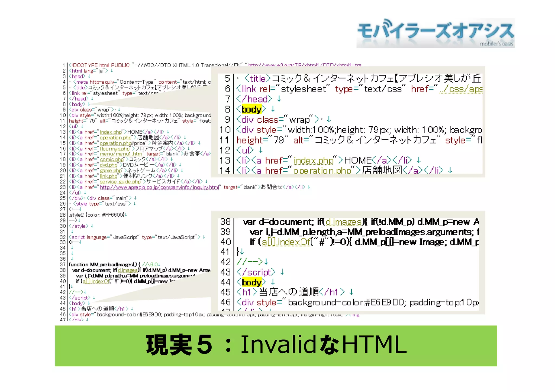Open dvd.php link on line 19
The image size is (555, 392).
[108, 165]
